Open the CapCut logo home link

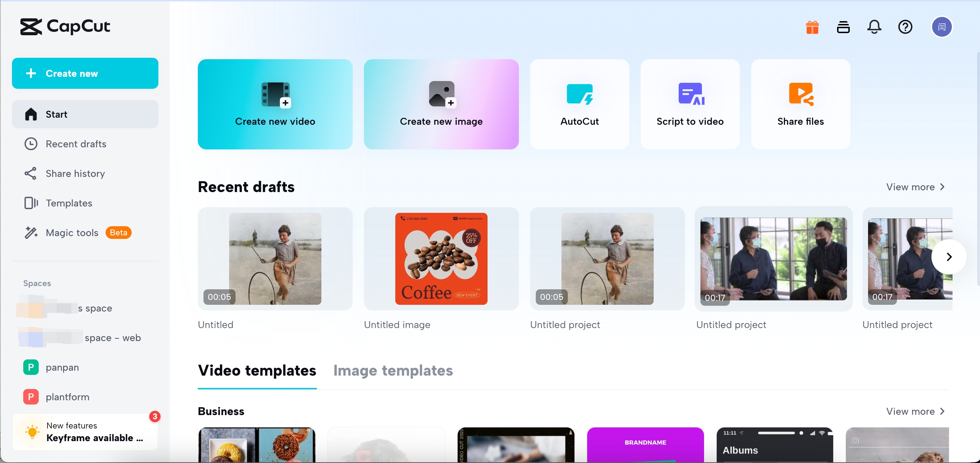[x=65, y=26]
